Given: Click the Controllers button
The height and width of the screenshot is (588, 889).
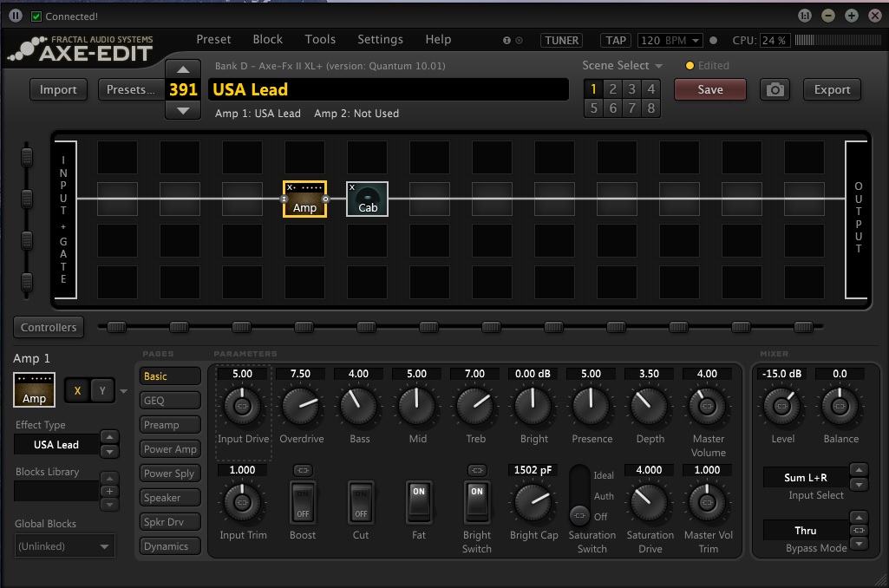Looking at the screenshot, I should (x=49, y=327).
